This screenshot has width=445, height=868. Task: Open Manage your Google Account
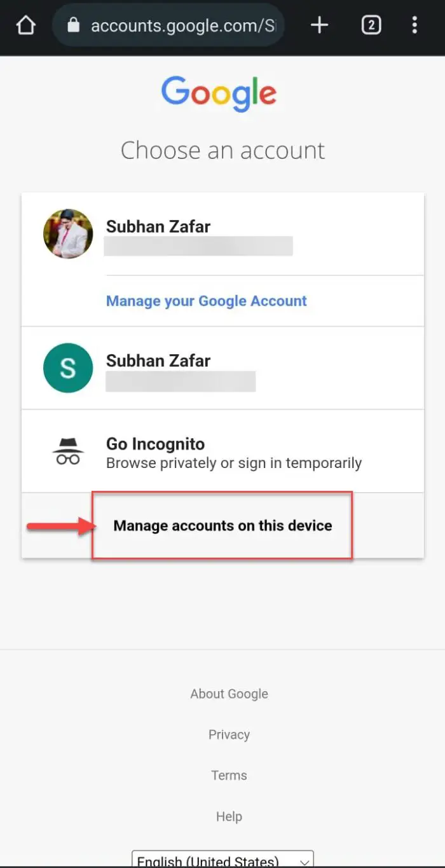(x=206, y=301)
